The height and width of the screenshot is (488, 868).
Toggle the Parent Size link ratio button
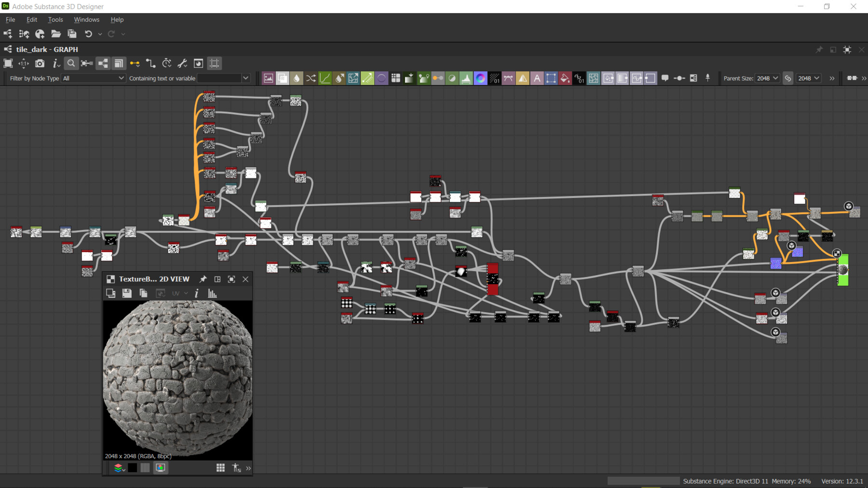pos(788,78)
